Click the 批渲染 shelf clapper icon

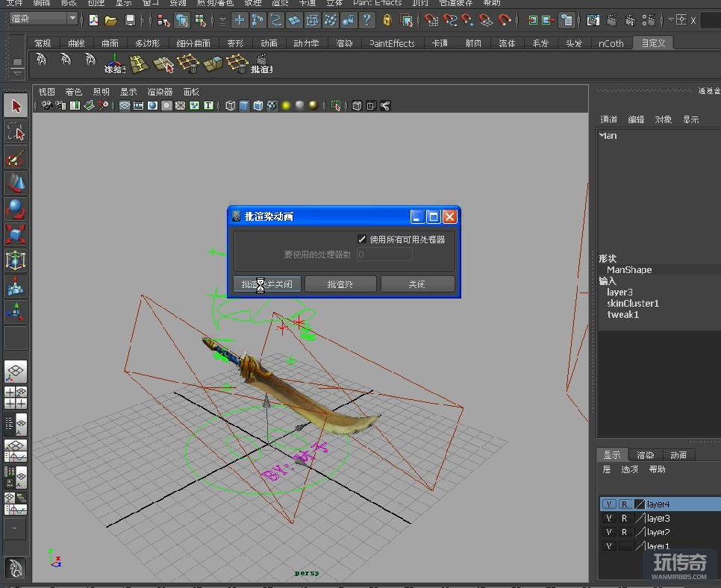coord(262,64)
